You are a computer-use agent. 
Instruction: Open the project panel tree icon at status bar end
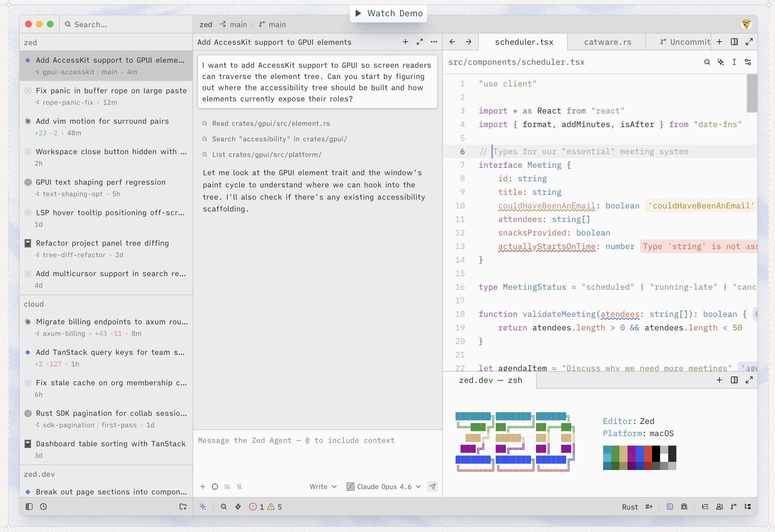[748, 507]
